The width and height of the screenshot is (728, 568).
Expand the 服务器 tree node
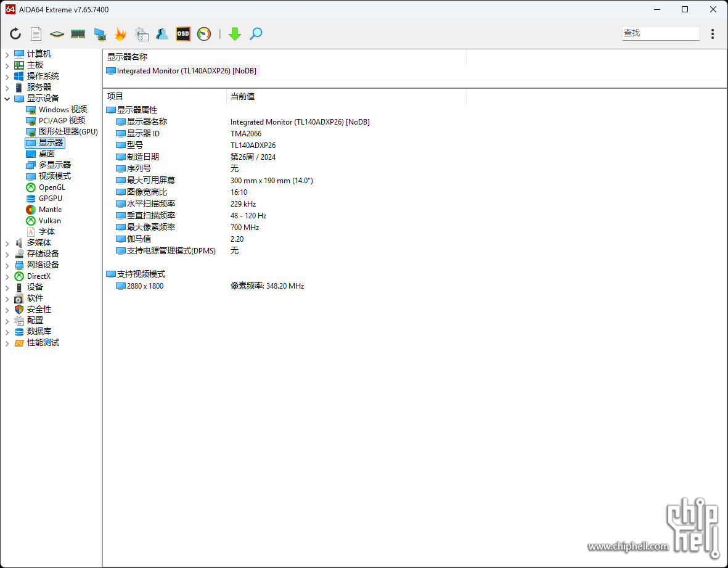point(7,88)
